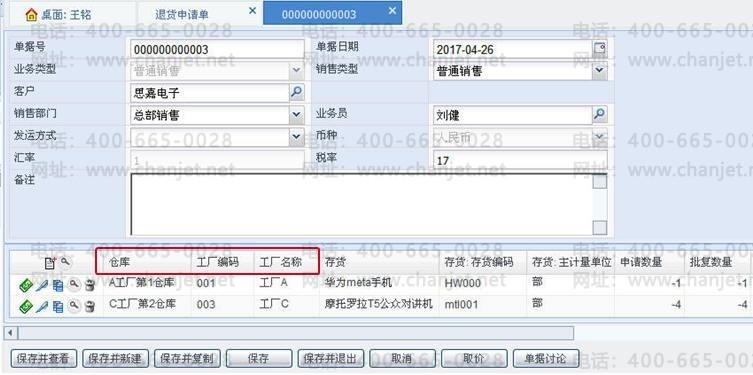
Task: Click the 华为meta手机 cell
Action: (379, 283)
